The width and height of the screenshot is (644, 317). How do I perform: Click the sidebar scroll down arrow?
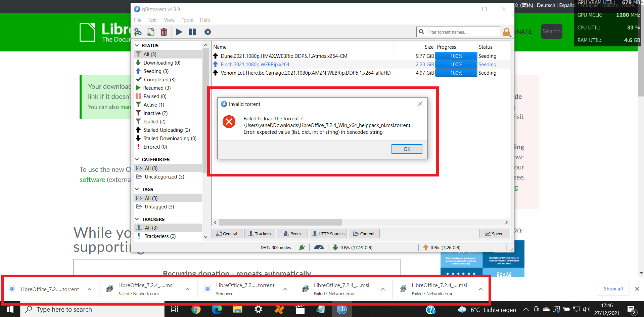point(205,237)
